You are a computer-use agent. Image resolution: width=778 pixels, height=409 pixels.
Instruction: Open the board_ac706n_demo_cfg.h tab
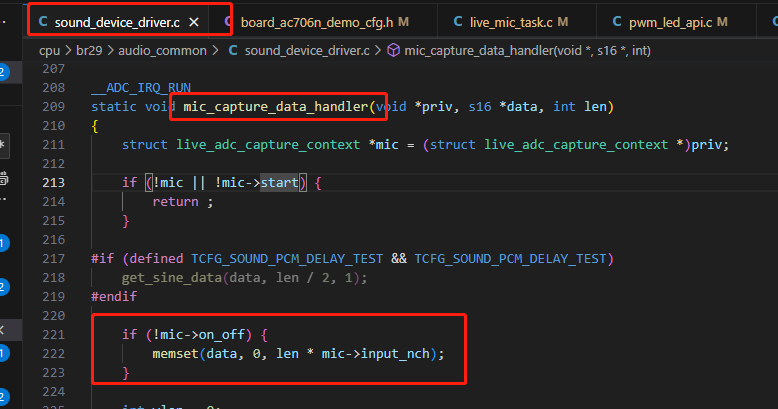point(317,22)
